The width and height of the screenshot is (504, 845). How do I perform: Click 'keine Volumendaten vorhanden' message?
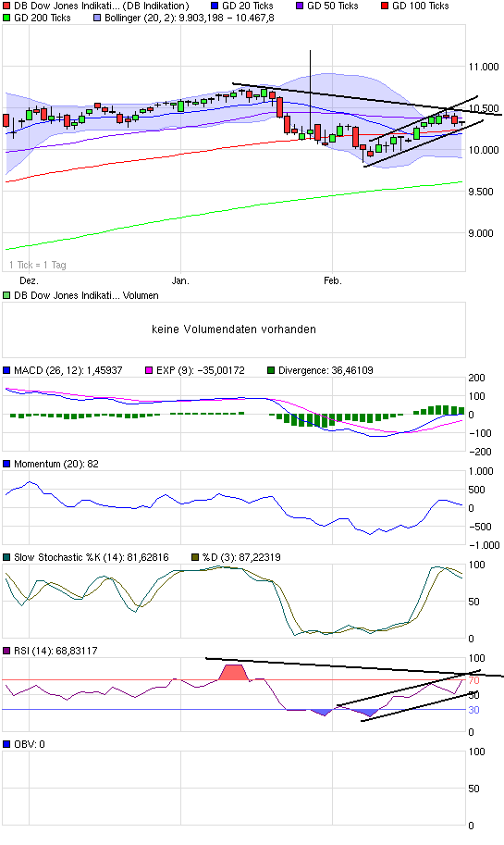click(234, 329)
